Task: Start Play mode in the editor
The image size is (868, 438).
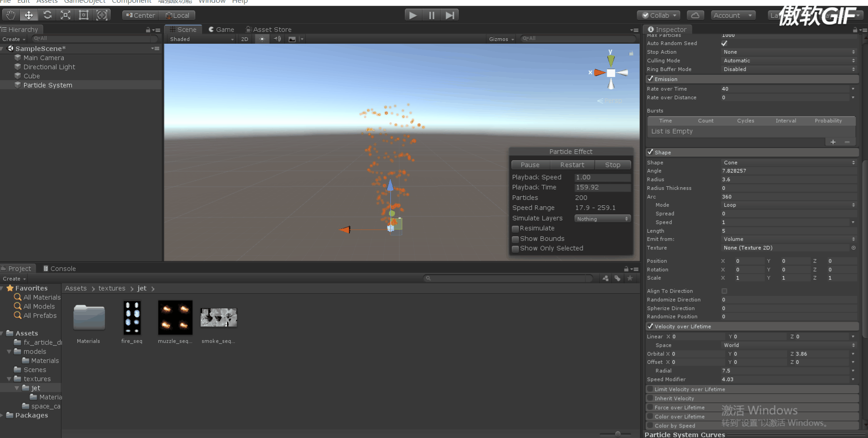Action: (x=413, y=15)
